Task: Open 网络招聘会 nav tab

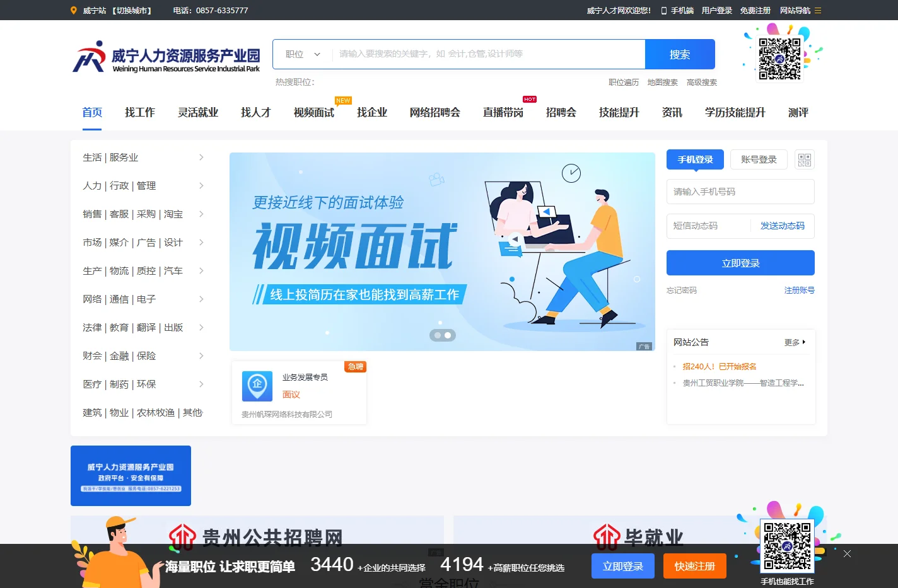Action: (435, 112)
